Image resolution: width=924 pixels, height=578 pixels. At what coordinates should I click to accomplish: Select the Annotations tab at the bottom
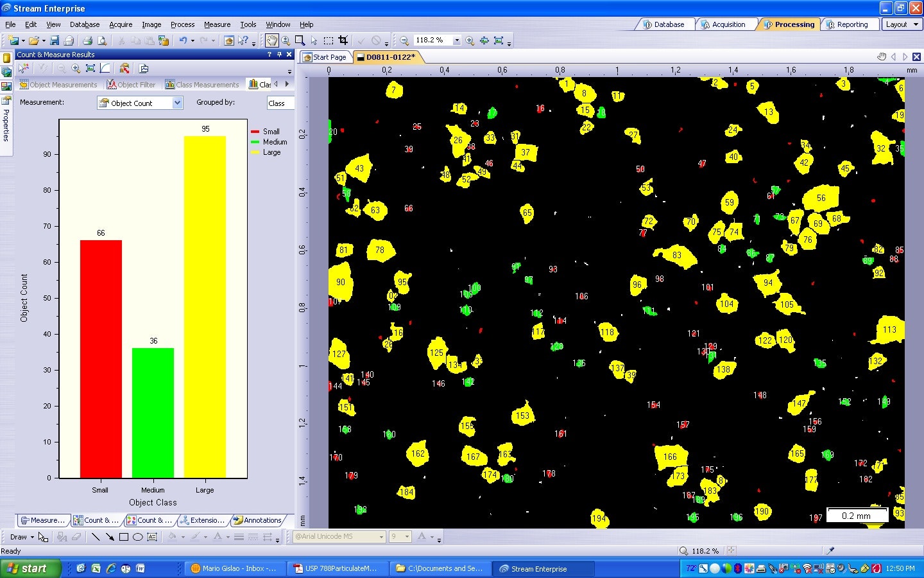(259, 520)
